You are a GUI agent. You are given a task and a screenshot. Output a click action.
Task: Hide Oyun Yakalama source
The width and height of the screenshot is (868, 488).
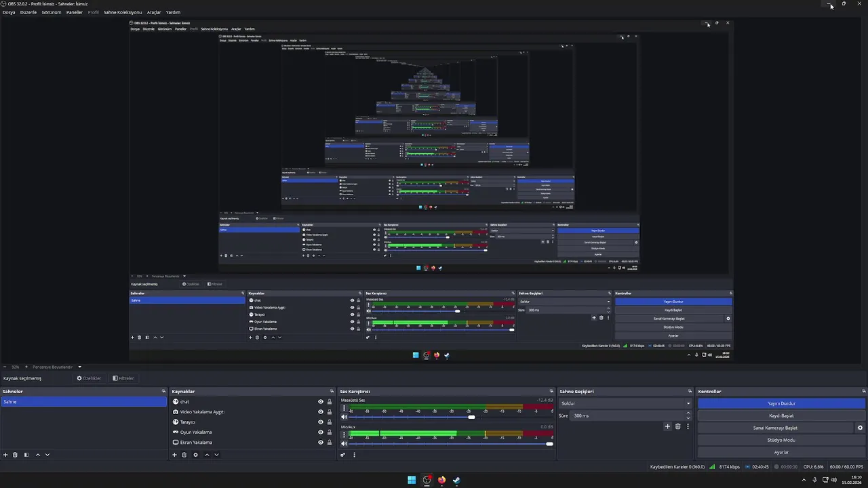click(321, 432)
